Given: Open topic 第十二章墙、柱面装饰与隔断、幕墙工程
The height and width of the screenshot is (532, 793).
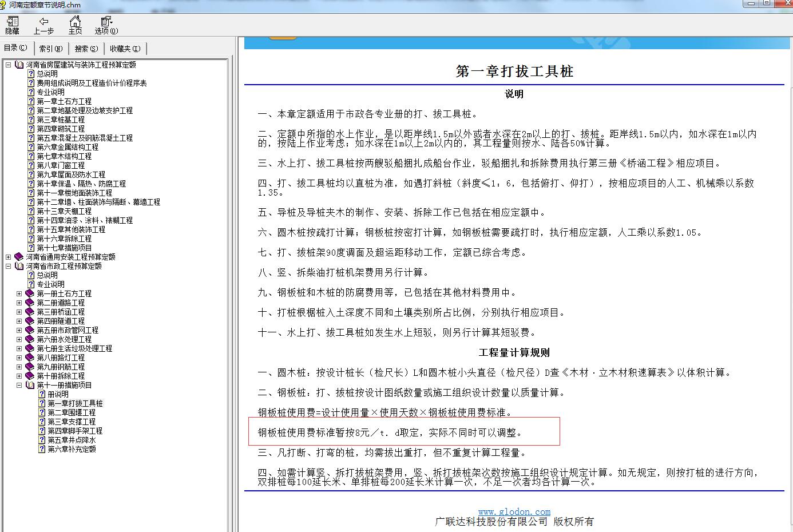Looking at the screenshot, I should (x=98, y=202).
